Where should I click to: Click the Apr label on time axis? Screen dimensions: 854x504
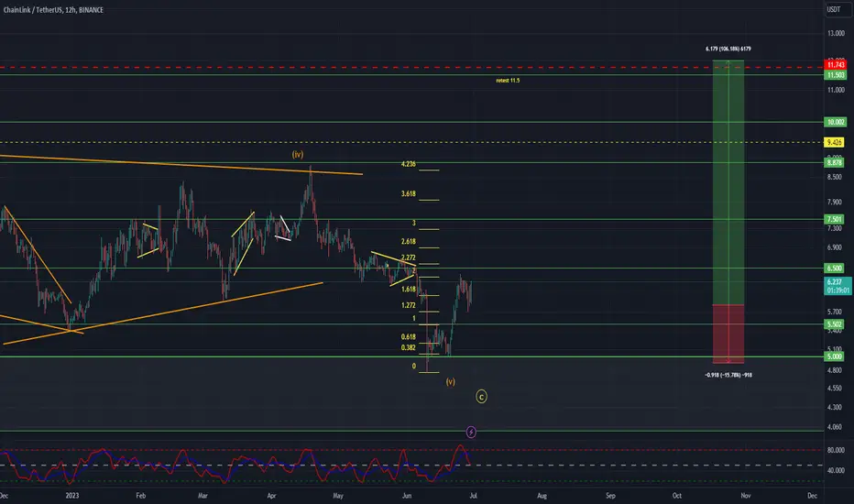coord(271,495)
